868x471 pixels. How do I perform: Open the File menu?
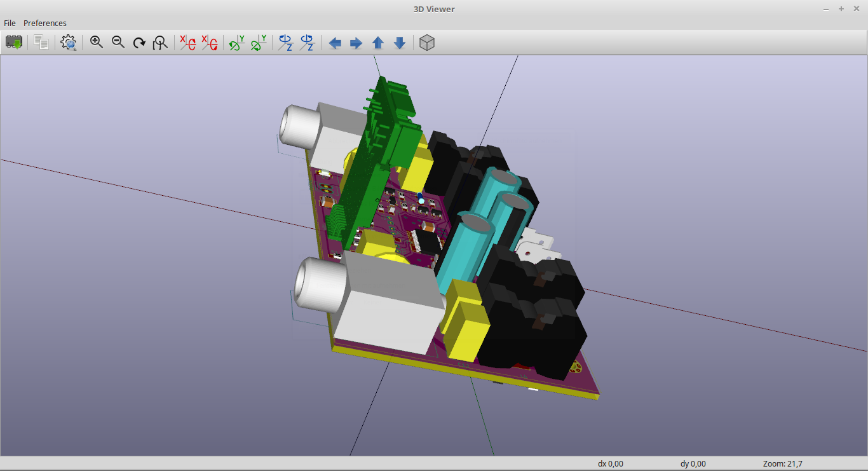[x=10, y=23]
